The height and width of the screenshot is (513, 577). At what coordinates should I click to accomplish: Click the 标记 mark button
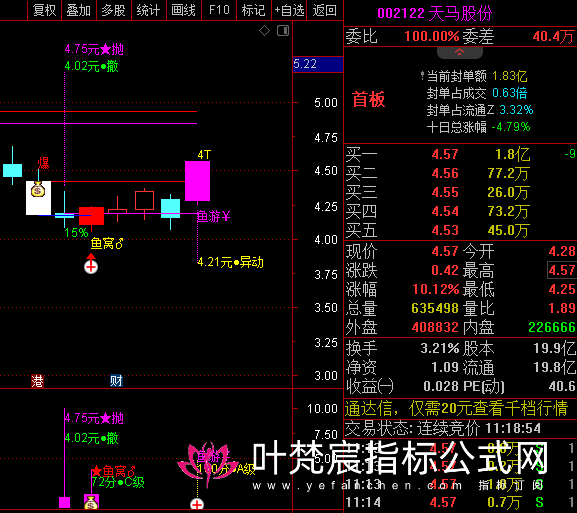[x=254, y=10]
